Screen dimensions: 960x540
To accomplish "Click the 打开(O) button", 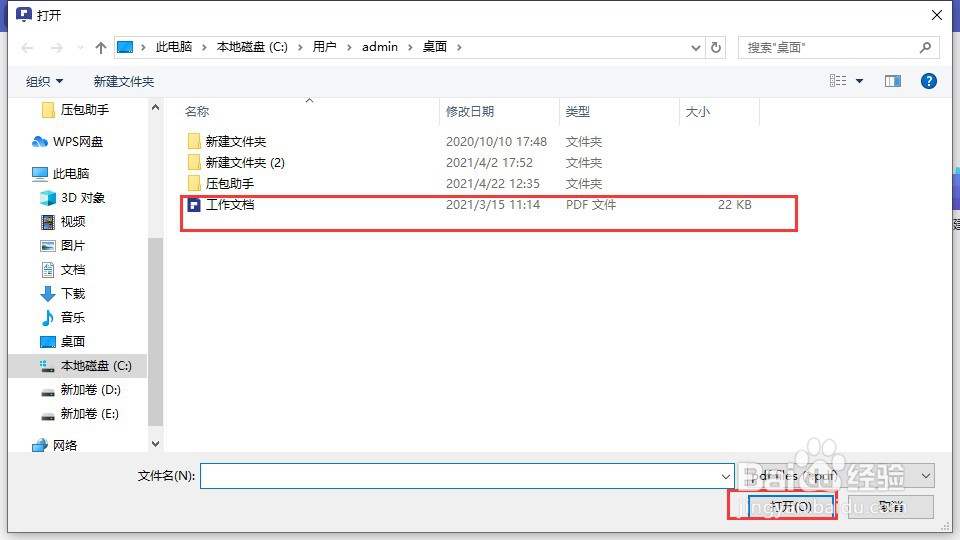I will click(x=790, y=506).
